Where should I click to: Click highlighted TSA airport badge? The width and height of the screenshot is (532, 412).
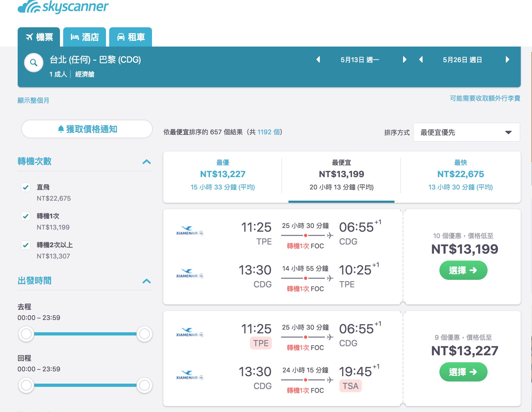tap(351, 386)
